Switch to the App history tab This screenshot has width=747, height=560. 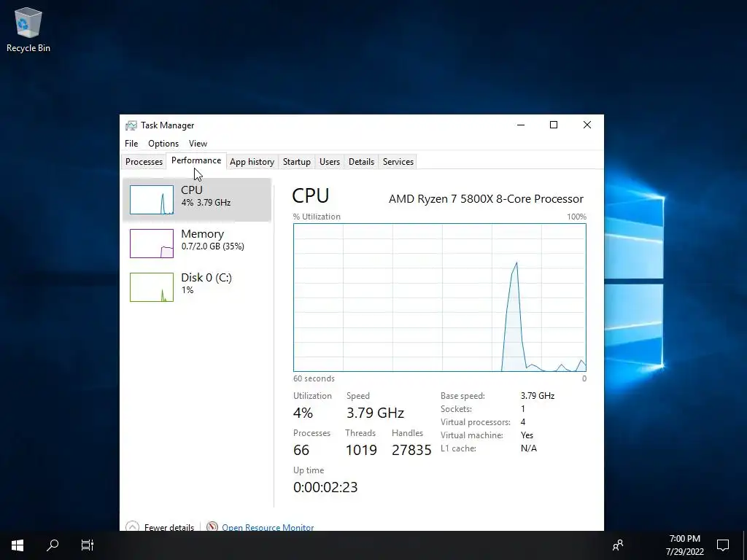click(252, 162)
